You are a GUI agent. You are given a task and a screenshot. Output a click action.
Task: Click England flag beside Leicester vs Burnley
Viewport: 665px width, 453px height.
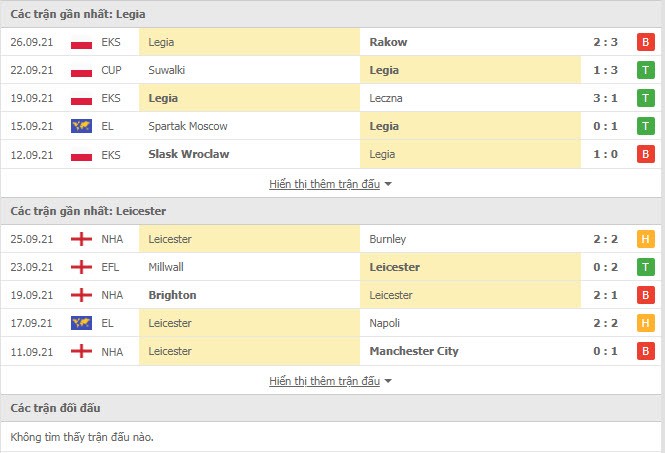coord(81,240)
